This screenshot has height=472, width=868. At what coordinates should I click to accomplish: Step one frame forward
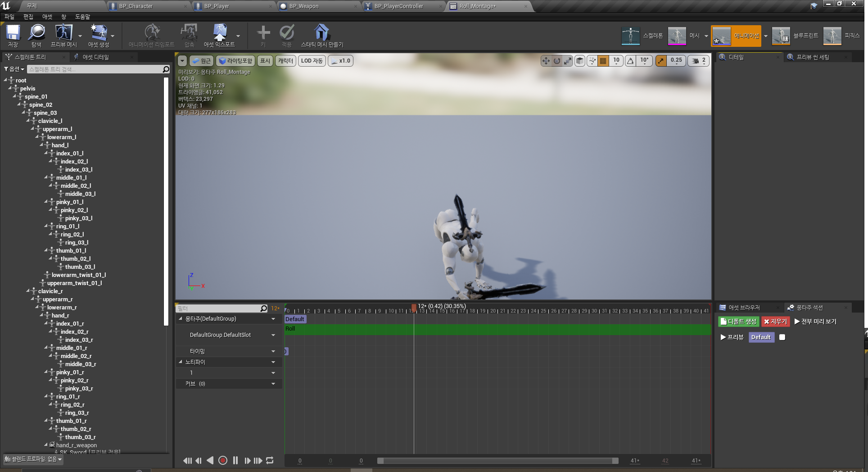247,460
